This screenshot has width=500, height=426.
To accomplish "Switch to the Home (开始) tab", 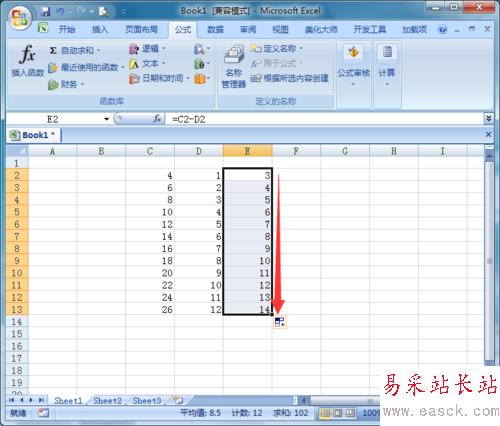I will [67, 30].
